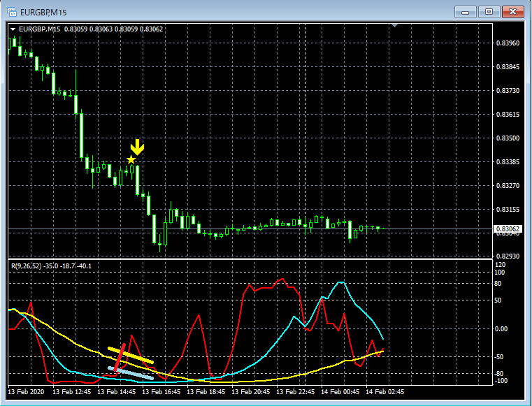The height and width of the screenshot is (406, 532).
Task: Click the 0.83500 price scale label
Action: click(x=508, y=138)
